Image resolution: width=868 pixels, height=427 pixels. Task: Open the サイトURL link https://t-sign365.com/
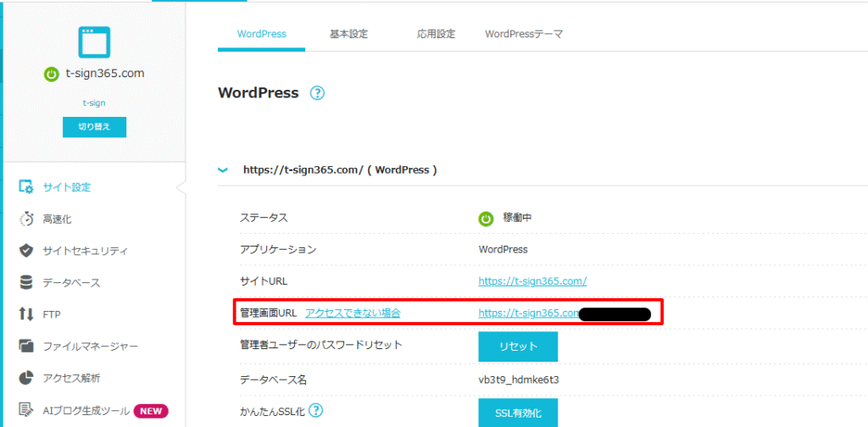(x=532, y=281)
